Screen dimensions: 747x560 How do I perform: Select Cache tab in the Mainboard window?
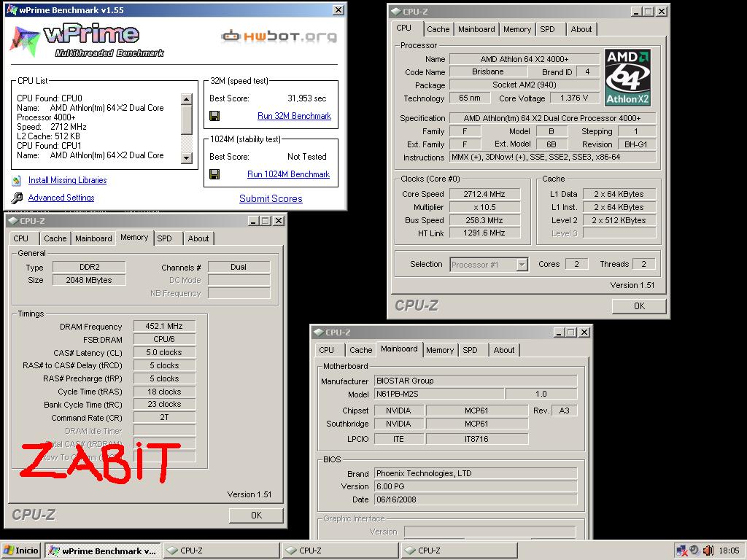[x=360, y=350]
